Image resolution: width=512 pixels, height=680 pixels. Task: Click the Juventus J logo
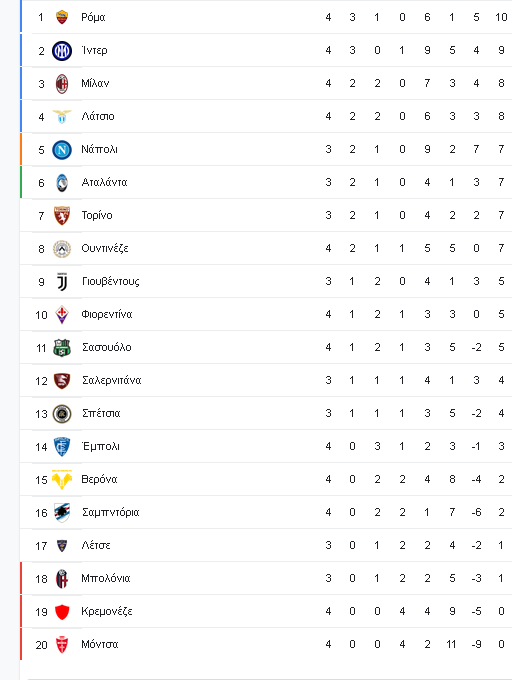pos(62,282)
